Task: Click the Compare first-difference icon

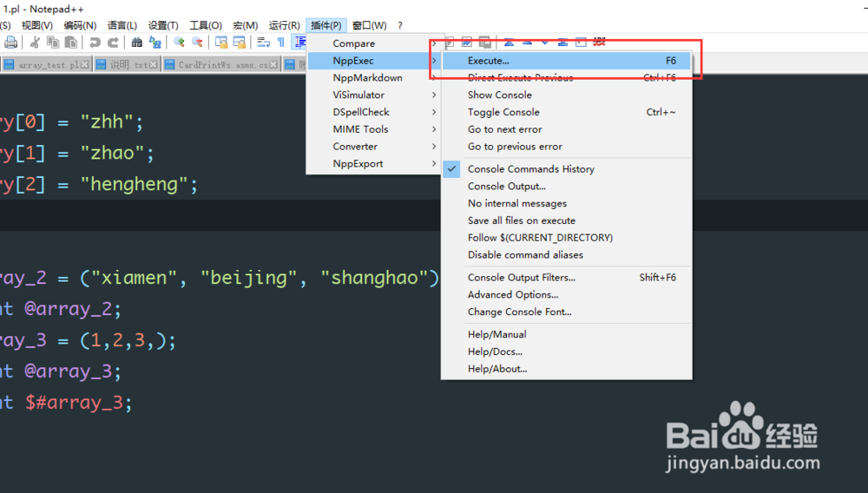Action: click(x=509, y=42)
